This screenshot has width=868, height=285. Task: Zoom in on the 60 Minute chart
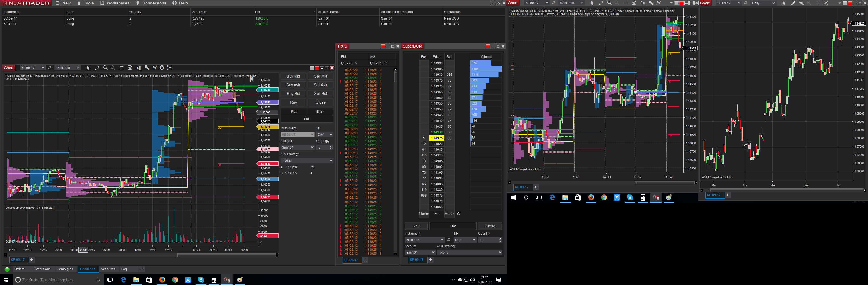click(x=609, y=3)
